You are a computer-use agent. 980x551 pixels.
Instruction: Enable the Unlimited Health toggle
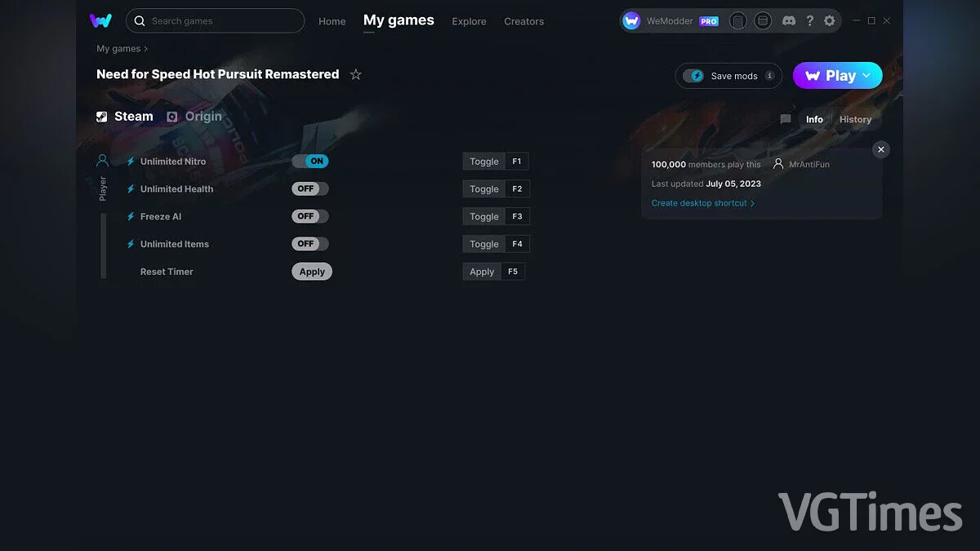310,189
